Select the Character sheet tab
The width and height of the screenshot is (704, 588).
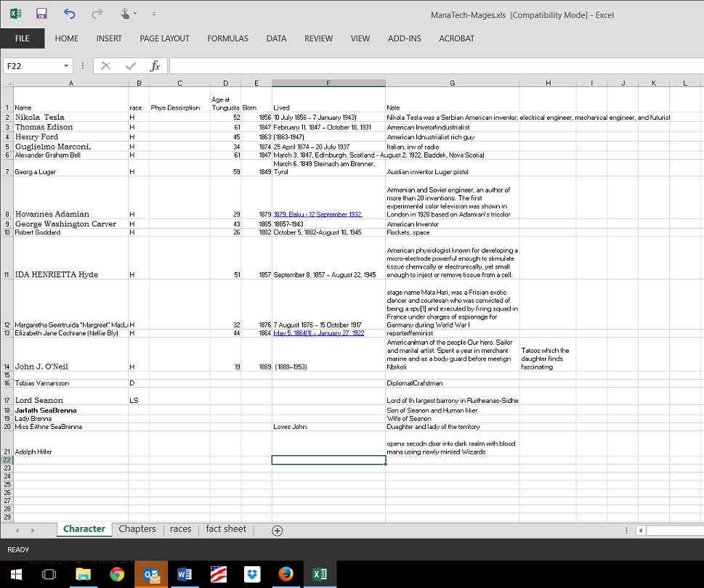point(84,529)
